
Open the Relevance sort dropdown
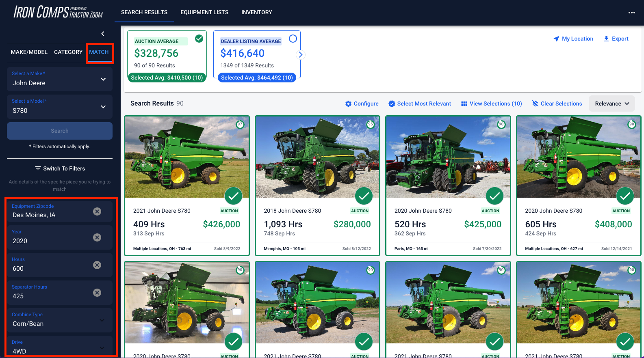pos(612,104)
